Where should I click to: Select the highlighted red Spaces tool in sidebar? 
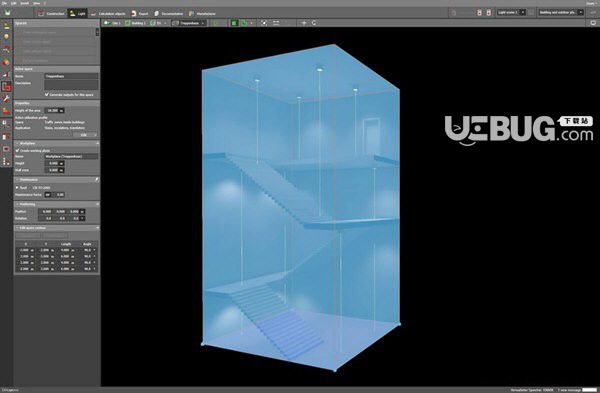[6, 87]
